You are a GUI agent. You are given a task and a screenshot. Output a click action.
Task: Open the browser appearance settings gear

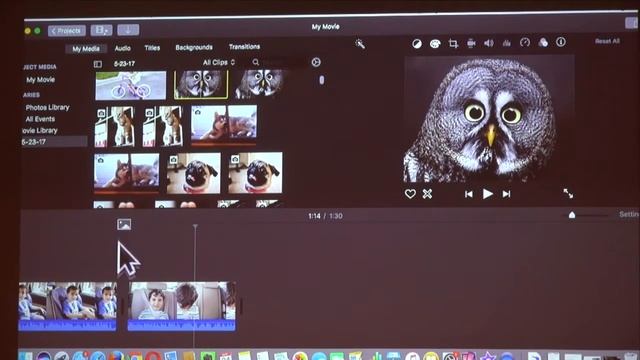316,62
